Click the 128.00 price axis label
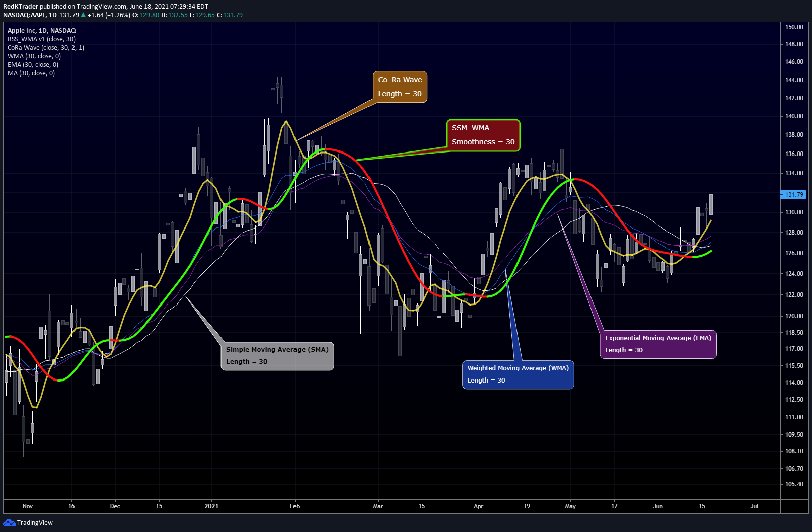Viewport: 812px width, 532px height. (794, 233)
